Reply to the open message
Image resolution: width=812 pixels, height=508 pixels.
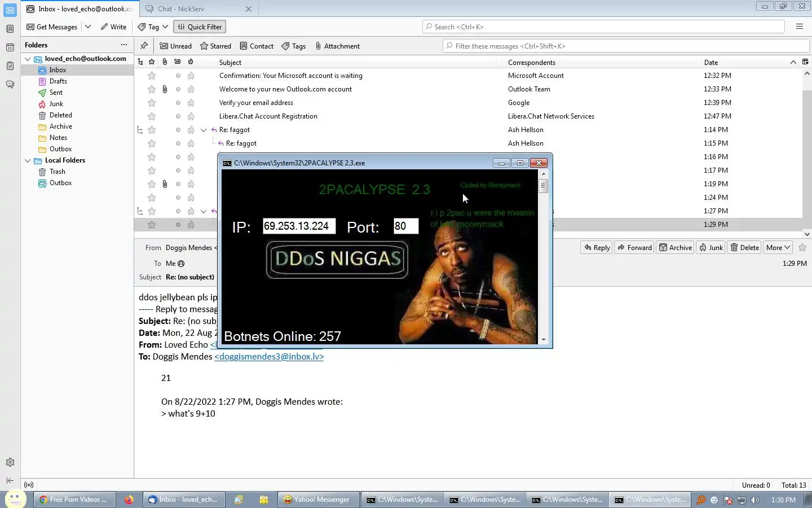click(x=597, y=247)
